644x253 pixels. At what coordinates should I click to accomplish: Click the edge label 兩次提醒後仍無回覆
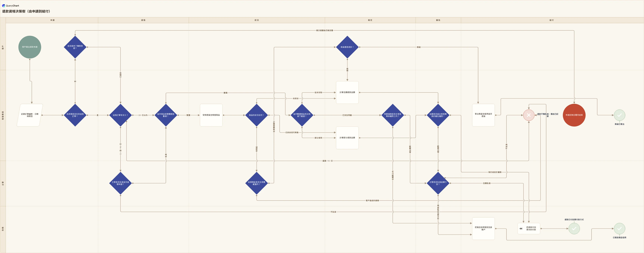point(325,31)
